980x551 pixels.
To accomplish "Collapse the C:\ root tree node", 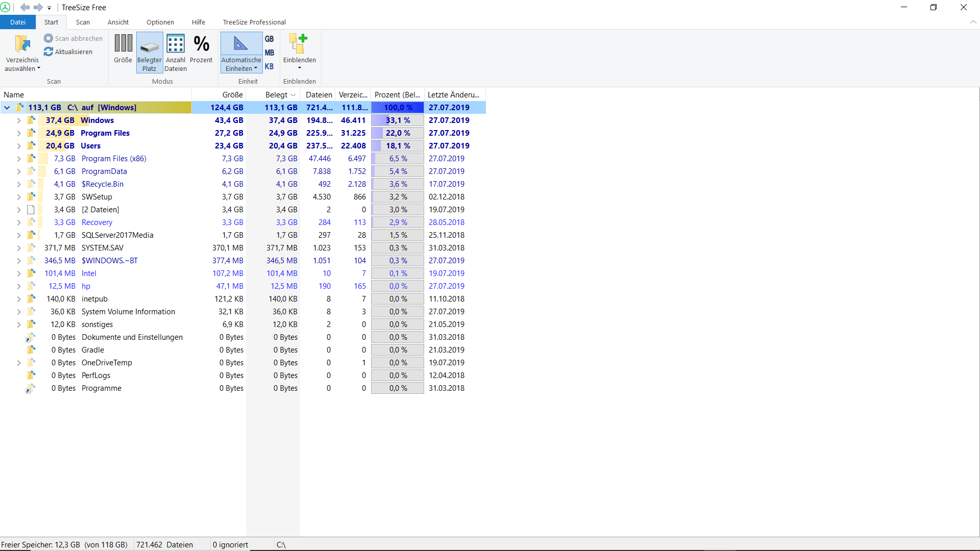I will coord(7,108).
